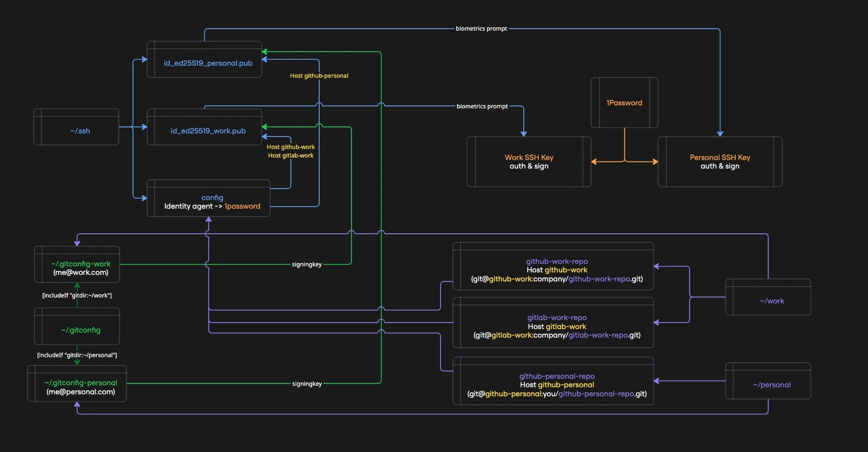
Task: Select the 1Password node
Action: click(624, 102)
